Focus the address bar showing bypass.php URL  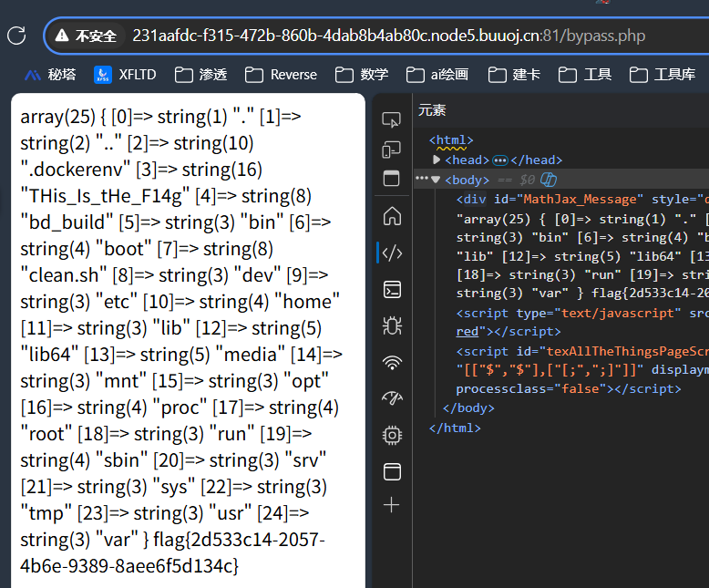pos(389,36)
